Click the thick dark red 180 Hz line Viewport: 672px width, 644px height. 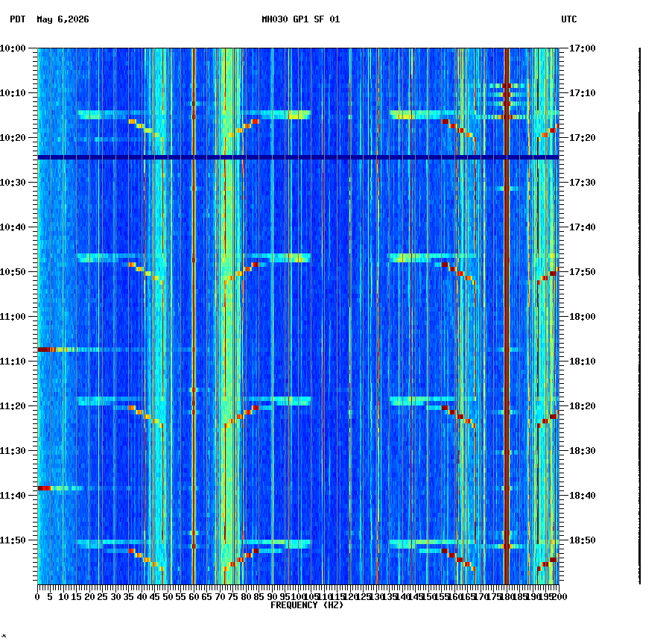pyautogui.click(x=507, y=317)
